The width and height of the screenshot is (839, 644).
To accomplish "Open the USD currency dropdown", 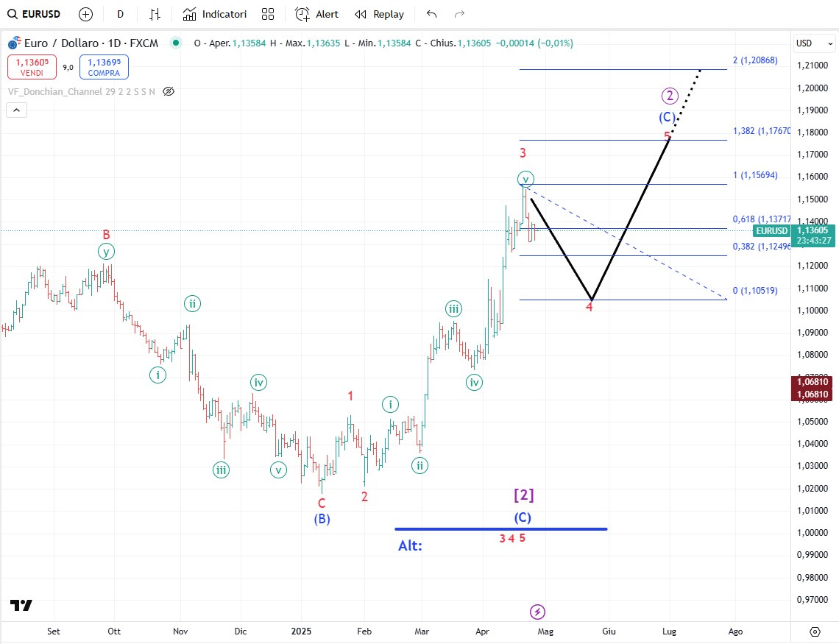I will coord(814,43).
